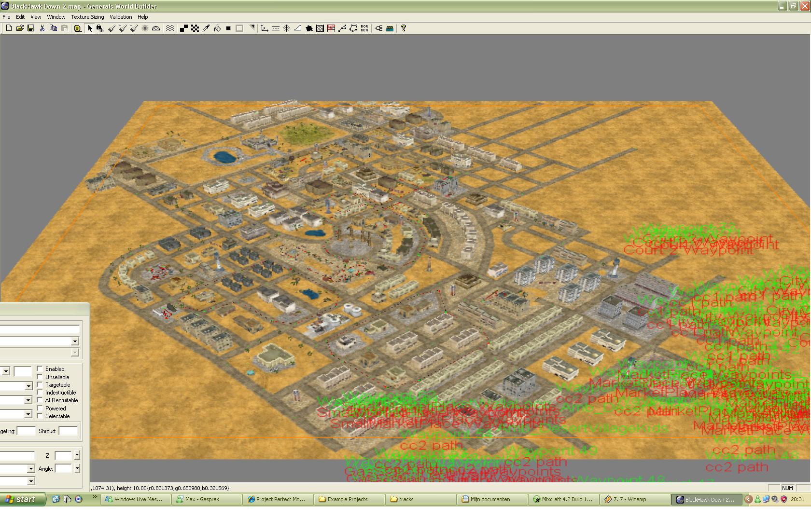Activate the water waves tool
This screenshot has height=532, width=811.
point(170,28)
